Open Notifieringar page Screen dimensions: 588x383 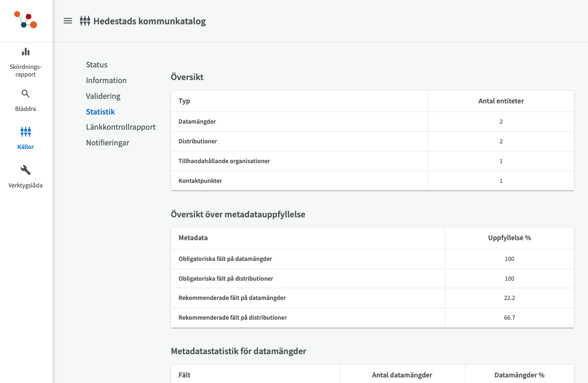(x=107, y=143)
